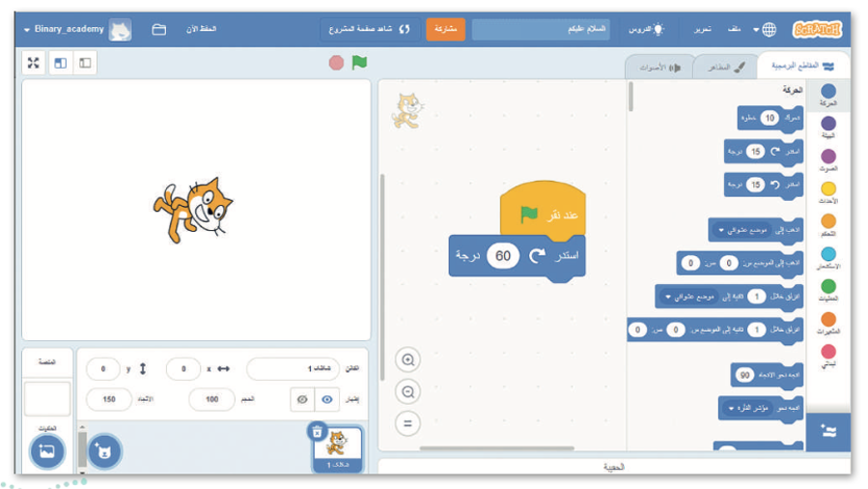Delete the sprite with the trash icon
This screenshot has width=868, height=489.
point(318,432)
